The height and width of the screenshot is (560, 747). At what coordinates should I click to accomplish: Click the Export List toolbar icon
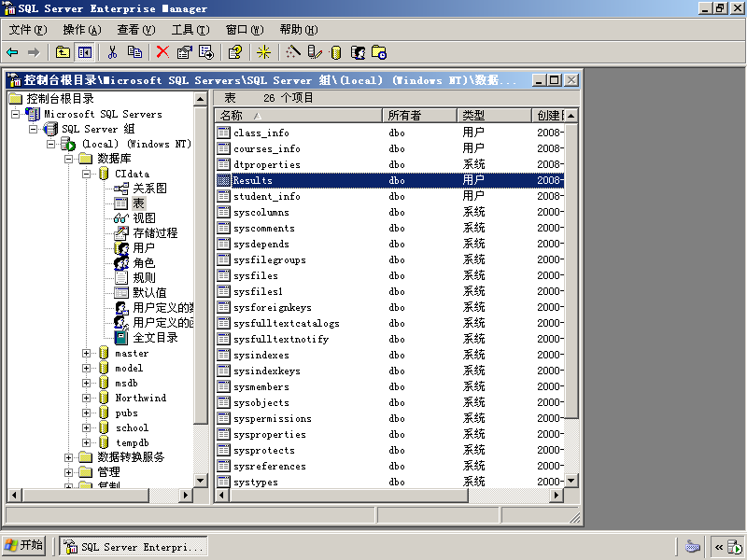[206, 52]
